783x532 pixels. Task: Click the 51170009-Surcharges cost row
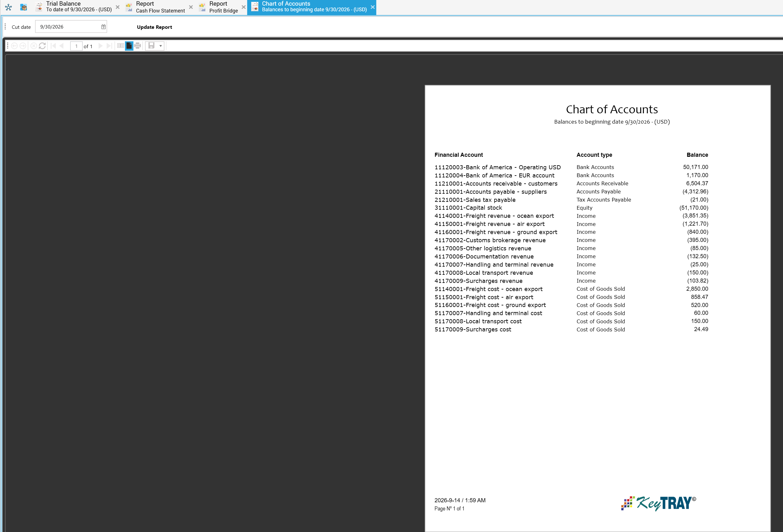pos(571,330)
